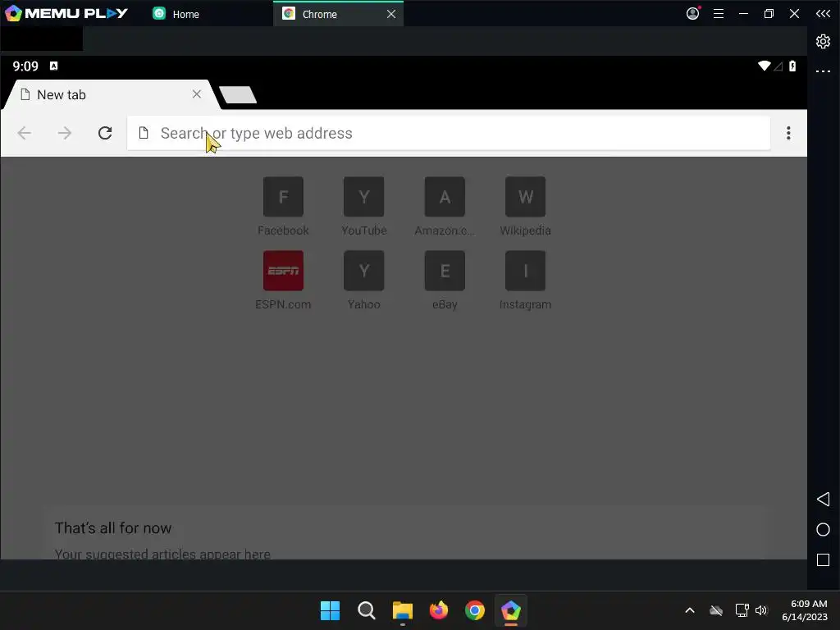Open the volume control in tray
The image size is (840, 630).
click(x=761, y=610)
